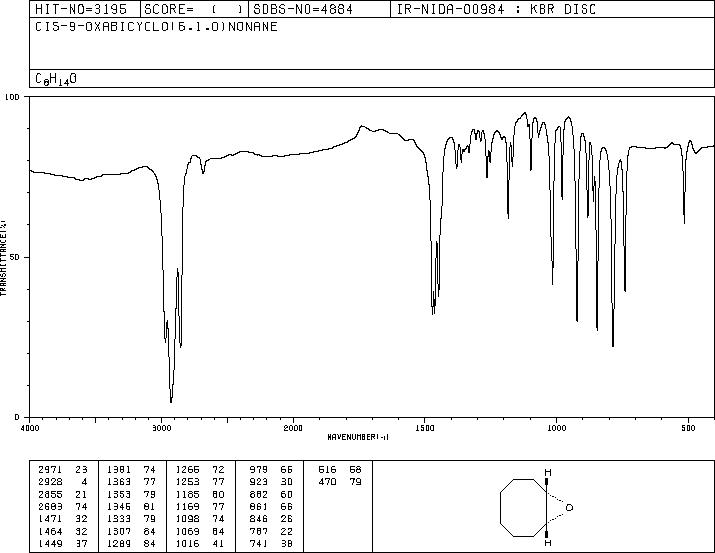Click the cyclooctene oxide structure drawing
The width and height of the screenshot is (715, 553).
[x=537, y=507]
